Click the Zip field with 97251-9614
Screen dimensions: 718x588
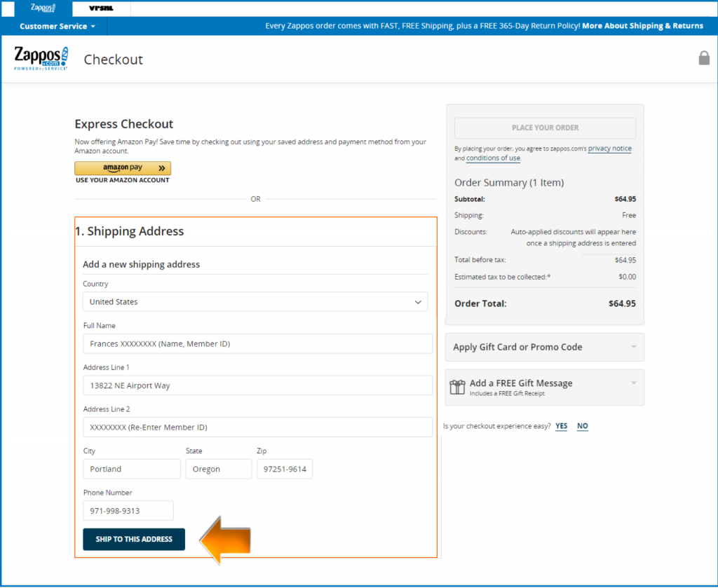pyautogui.click(x=285, y=469)
